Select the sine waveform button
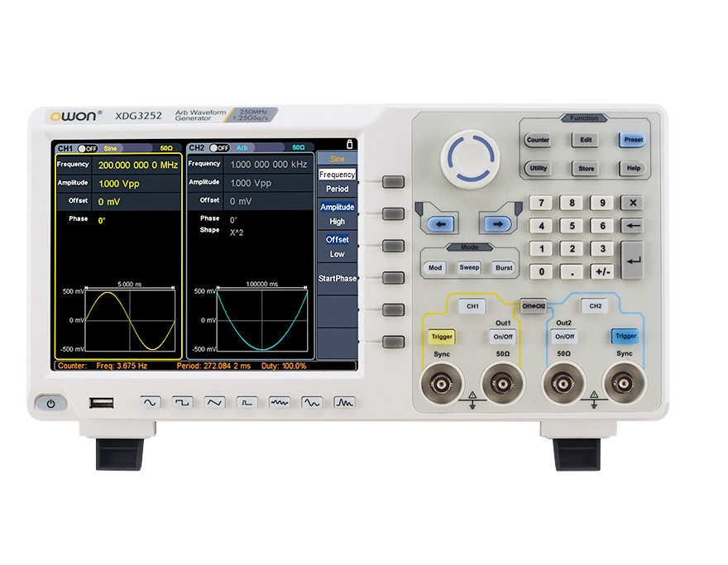This screenshot has width=728, height=565. point(150,403)
